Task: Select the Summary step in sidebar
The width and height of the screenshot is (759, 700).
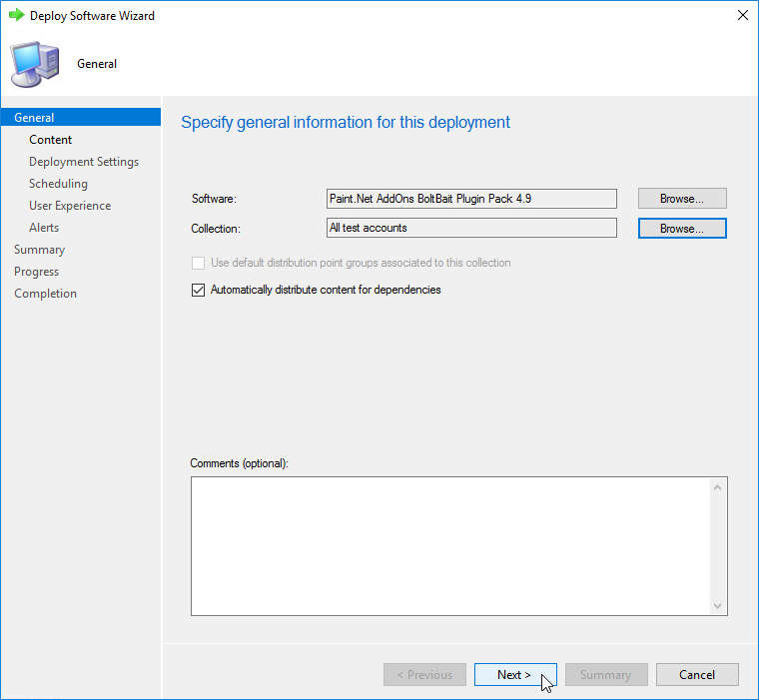Action: [x=39, y=250]
